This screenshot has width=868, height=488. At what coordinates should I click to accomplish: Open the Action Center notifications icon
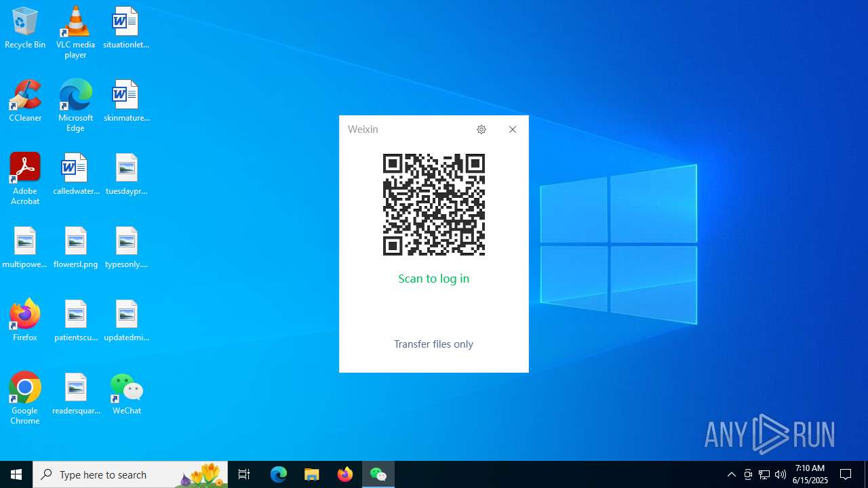pyautogui.click(x=846, y=474)
